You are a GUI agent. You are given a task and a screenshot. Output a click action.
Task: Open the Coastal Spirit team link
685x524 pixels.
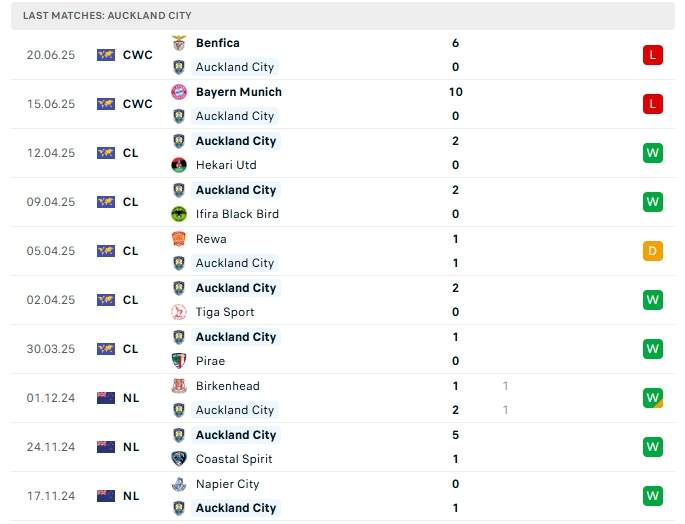[x=234, y=459]
